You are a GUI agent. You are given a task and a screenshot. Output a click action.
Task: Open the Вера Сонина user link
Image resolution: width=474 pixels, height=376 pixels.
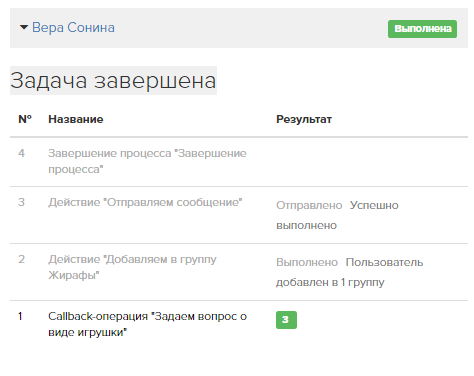73,27
